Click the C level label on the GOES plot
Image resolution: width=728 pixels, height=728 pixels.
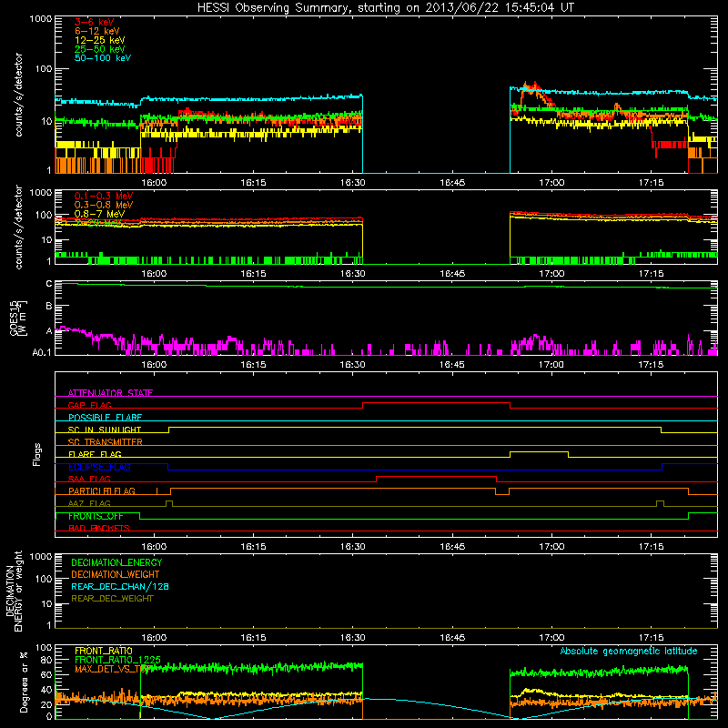point(49,284)
